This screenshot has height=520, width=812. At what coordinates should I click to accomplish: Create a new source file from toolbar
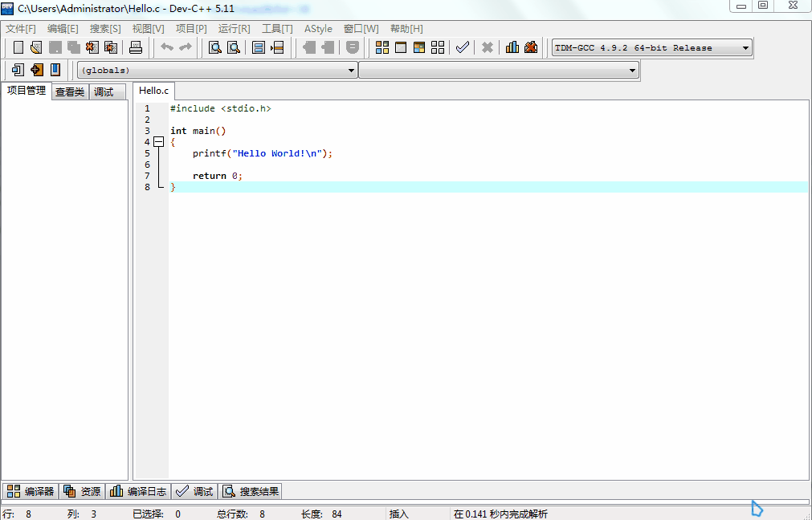tap(18, 47)
